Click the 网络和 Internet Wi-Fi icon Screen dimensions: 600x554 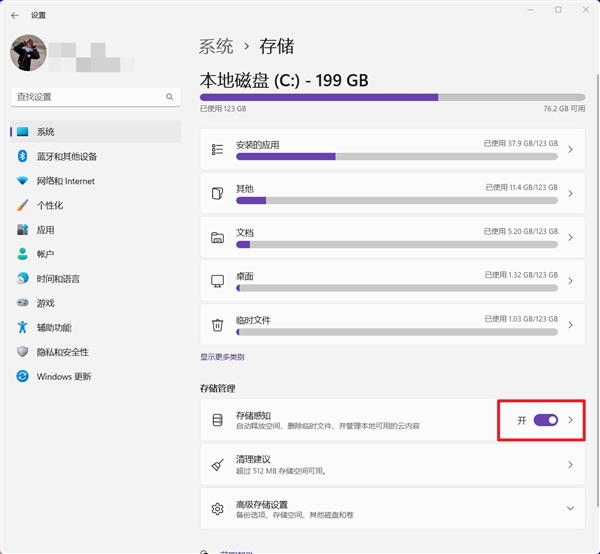click(22, 181)
